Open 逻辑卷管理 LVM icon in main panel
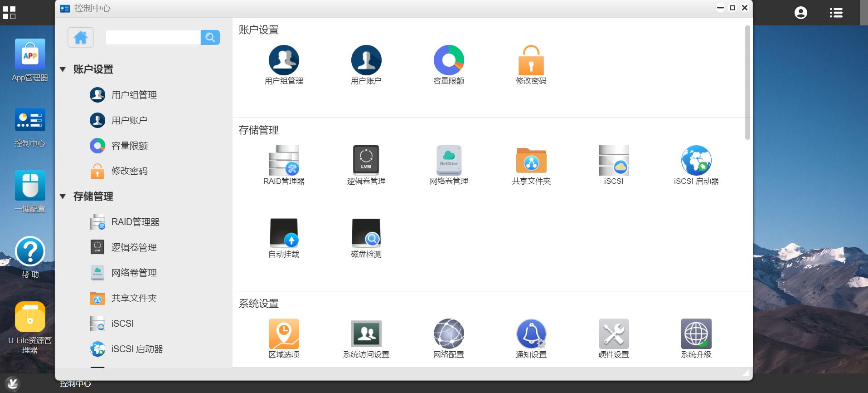The height and width of the screenshot is (393, 868). [366, 160]
